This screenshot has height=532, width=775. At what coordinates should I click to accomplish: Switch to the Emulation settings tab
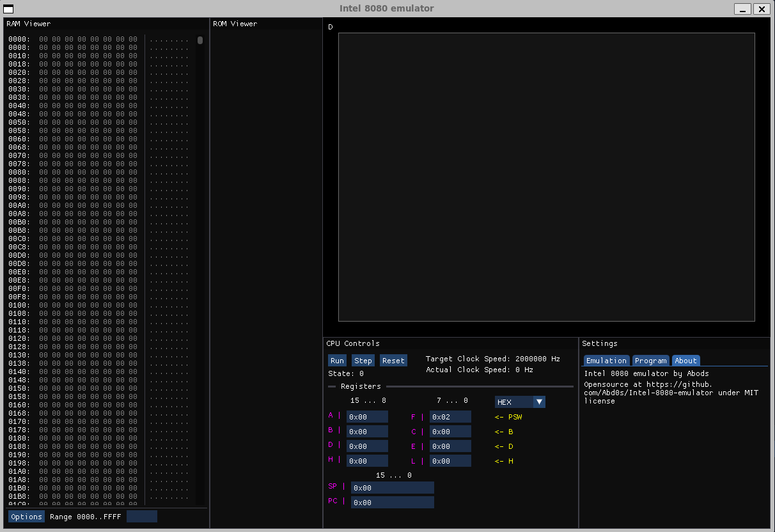pyautogui.click(x=606, y=361)
